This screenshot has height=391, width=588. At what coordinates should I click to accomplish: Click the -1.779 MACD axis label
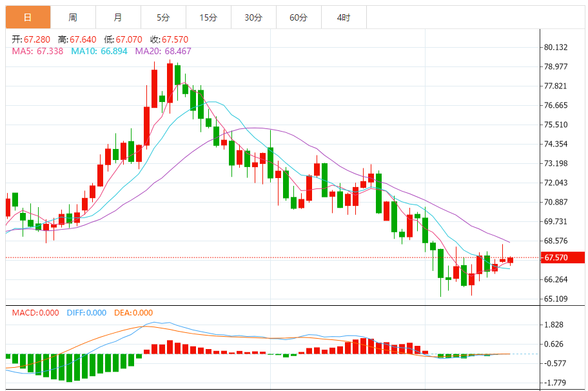pos(554,383)
